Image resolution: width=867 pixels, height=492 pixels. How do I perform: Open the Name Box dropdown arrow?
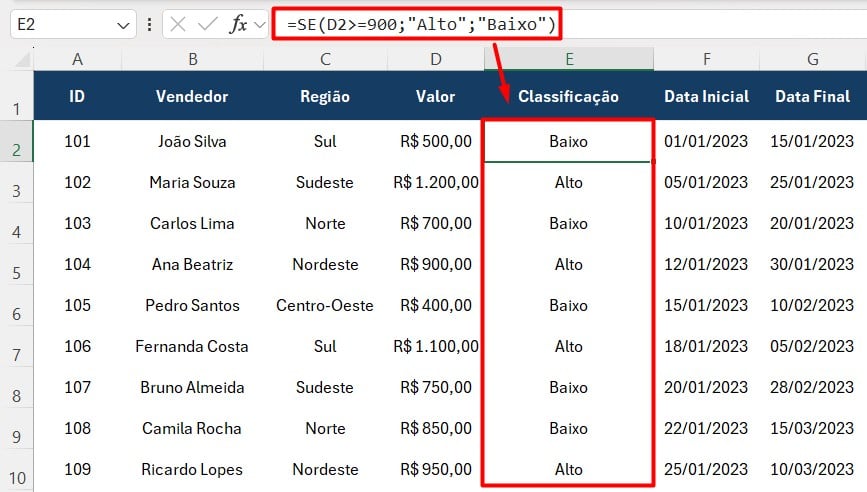click(123, 25)
